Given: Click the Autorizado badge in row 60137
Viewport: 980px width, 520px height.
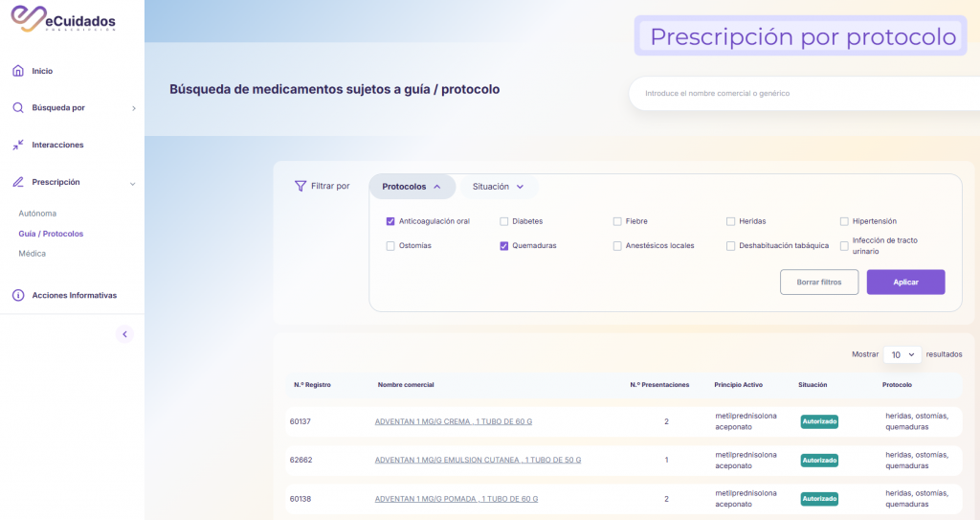Looking at the screenshot, I should [819, 421].
